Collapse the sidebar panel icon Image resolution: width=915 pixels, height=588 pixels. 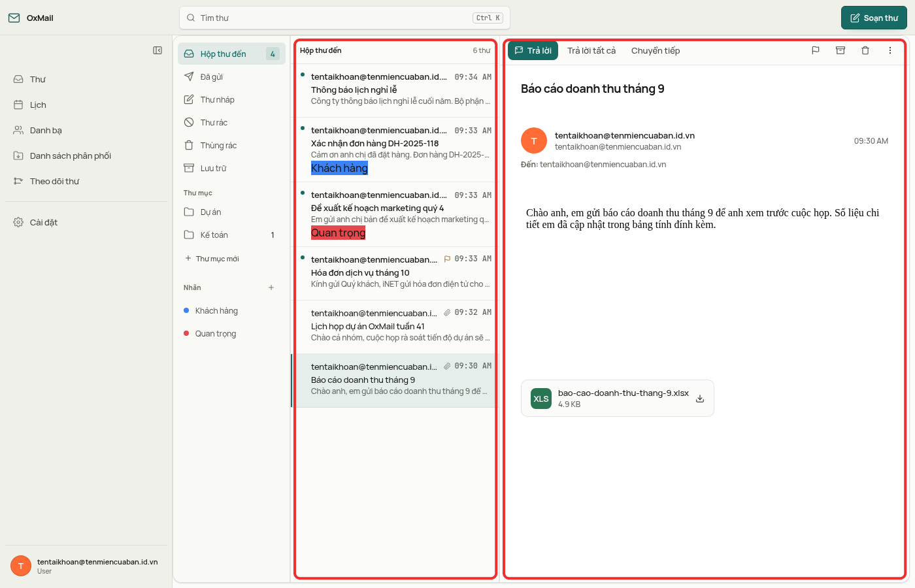[158, 50]
